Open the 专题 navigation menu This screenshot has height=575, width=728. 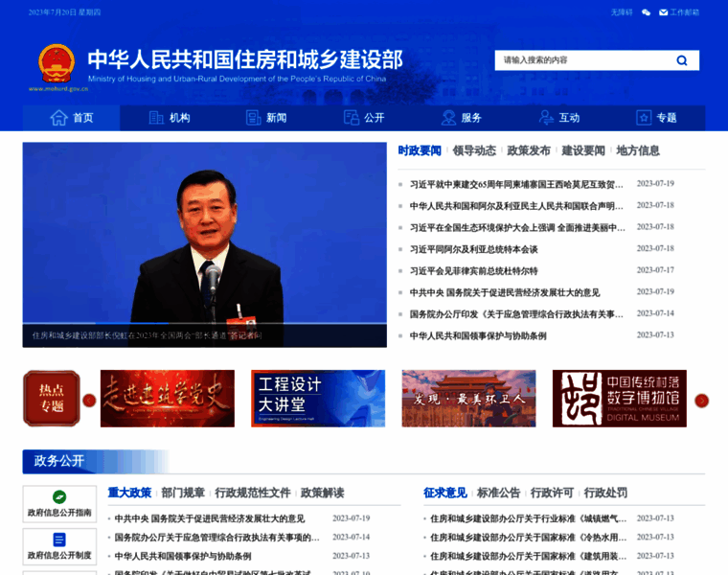click(656, 118)
